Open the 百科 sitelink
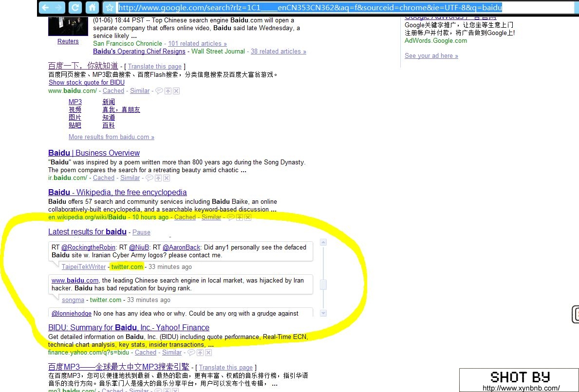This screenshot has height=392, width=579. click(109, 125)
